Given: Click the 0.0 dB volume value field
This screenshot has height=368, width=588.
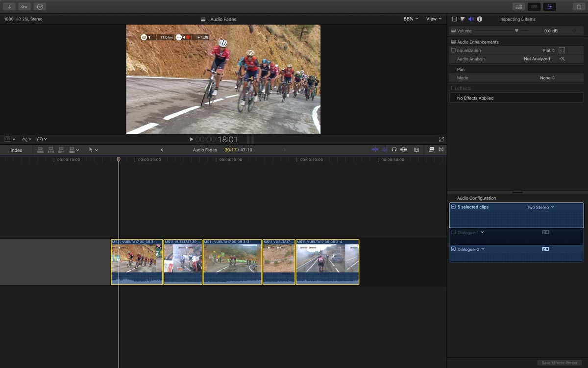Looking at the screenshot, I should coord(551,31).
